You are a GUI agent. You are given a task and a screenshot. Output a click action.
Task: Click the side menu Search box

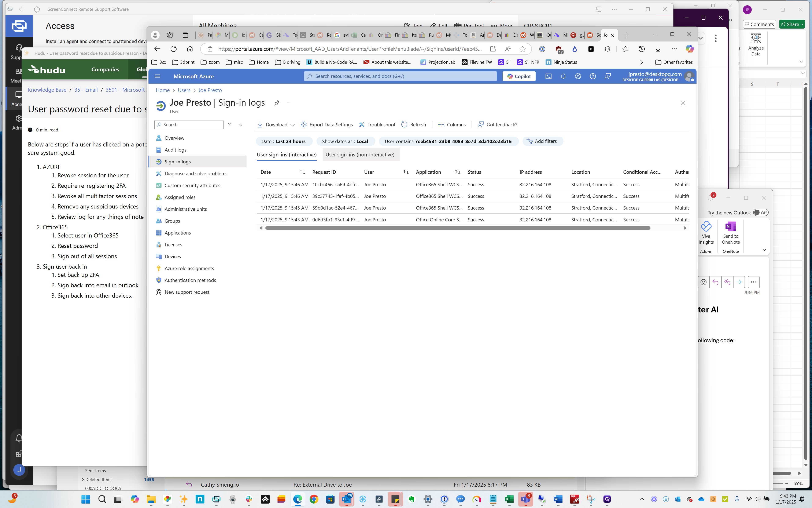[x=189, y=125]
